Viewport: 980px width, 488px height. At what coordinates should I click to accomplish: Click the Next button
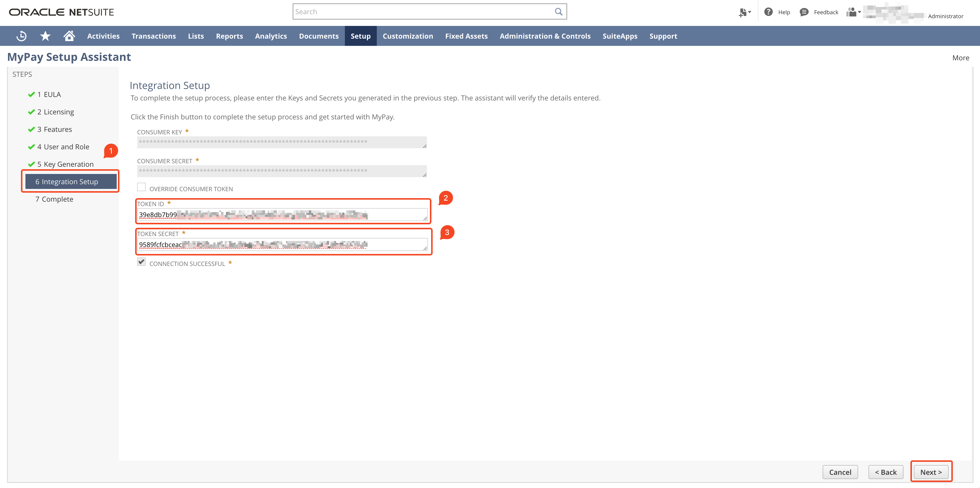(931, 472)
